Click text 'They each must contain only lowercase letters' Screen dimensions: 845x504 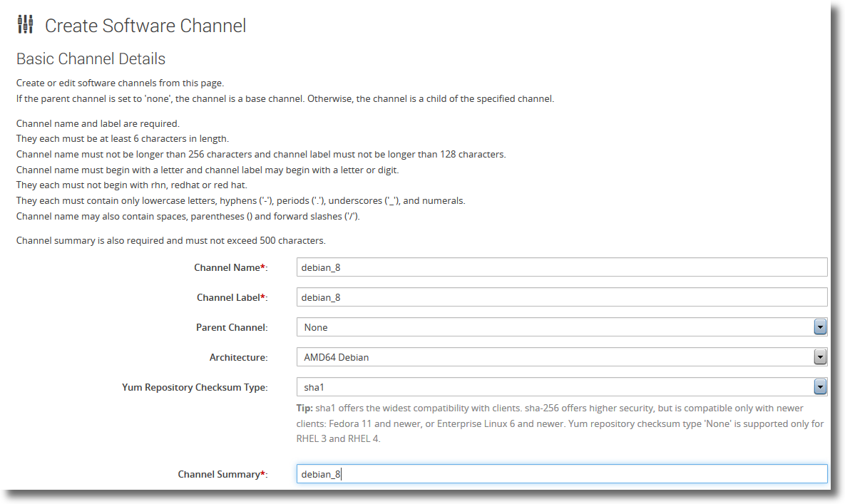point(240,201)
